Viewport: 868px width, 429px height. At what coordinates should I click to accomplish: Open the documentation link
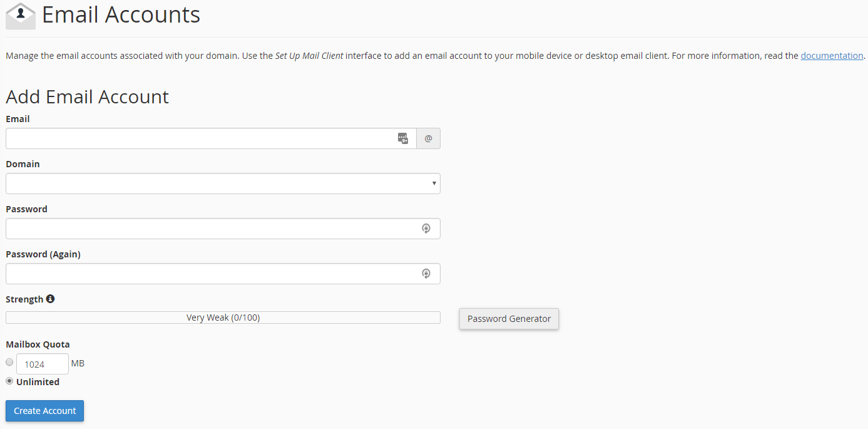pyautogui.click(x=832, y=55)
